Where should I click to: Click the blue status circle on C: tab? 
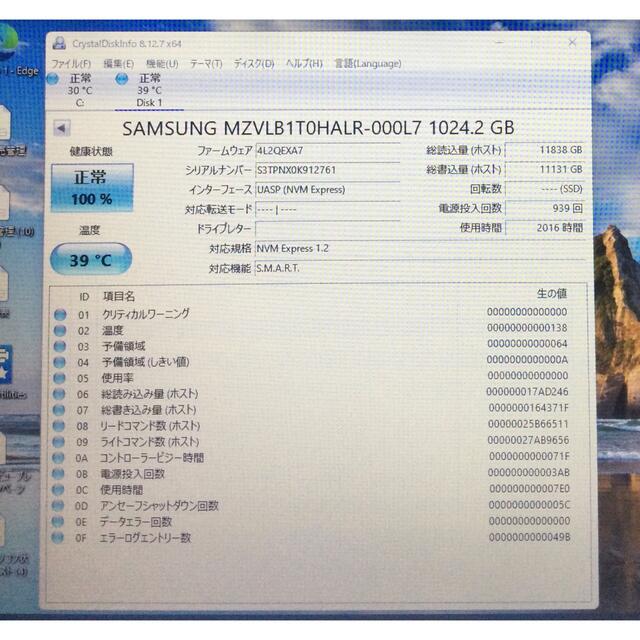point(53,79)
